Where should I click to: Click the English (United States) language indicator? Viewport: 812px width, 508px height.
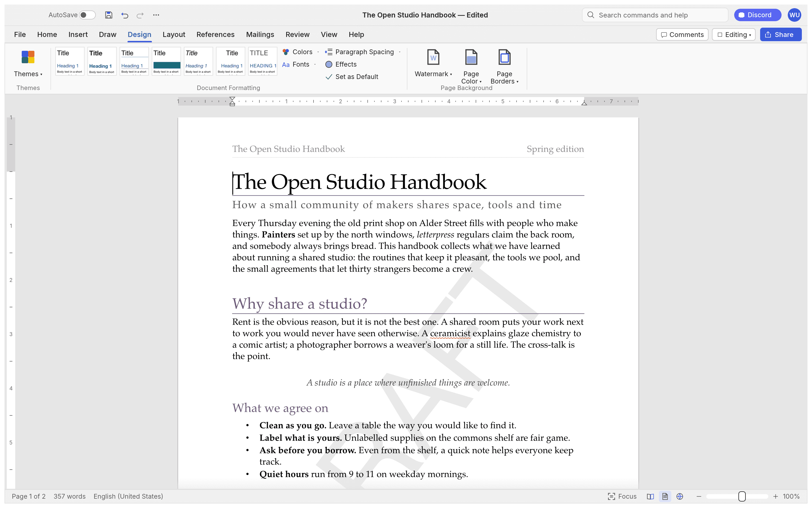click(128, 496)
